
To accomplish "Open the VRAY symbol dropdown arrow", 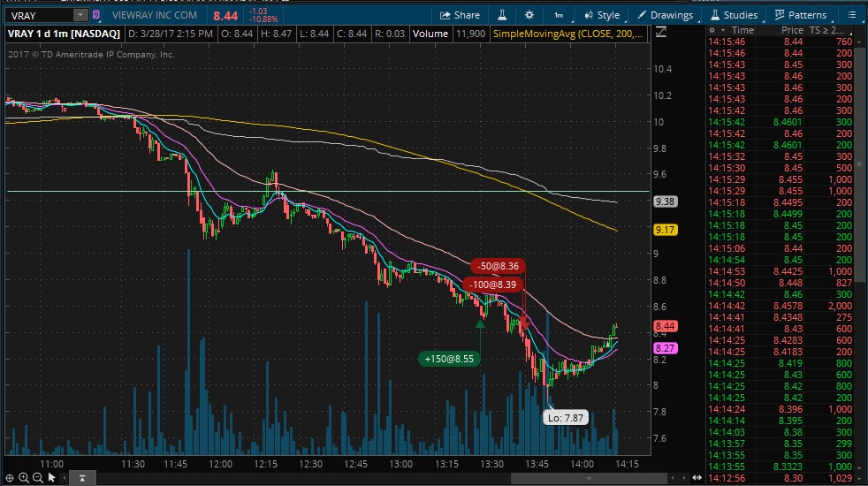I will coord(80,15).
